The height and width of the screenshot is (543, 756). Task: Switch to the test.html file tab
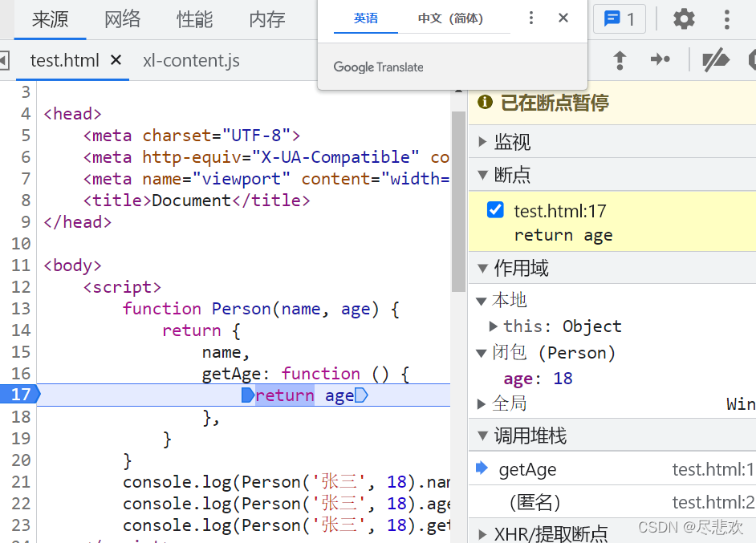(x=65, y=61)
